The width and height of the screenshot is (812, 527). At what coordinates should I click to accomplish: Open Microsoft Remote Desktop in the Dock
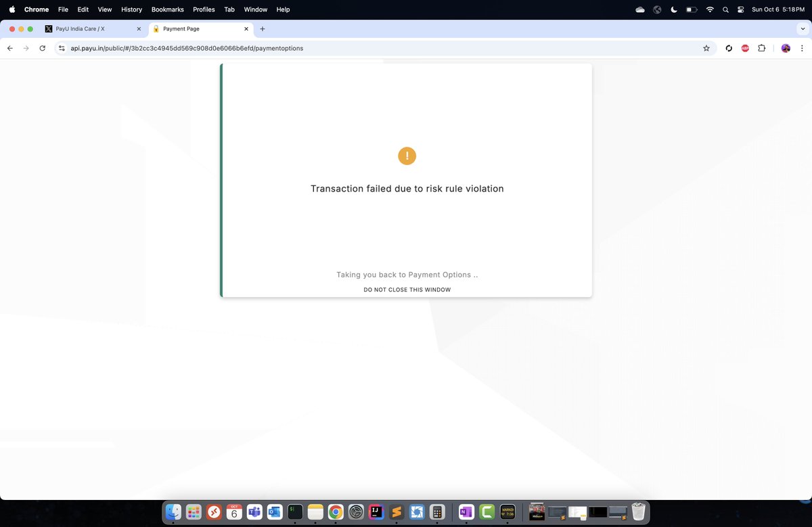click(x=214, y=512)
